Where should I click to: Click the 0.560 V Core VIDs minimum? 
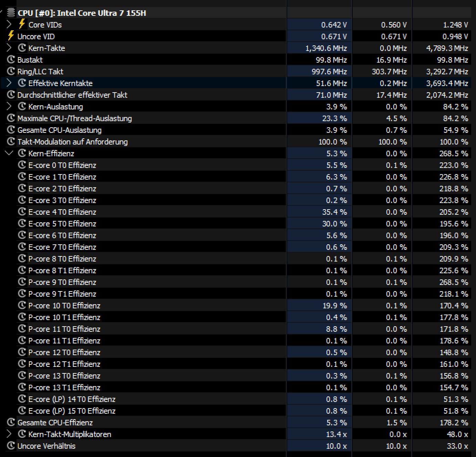pyautogui.click(x=394, y=25)
